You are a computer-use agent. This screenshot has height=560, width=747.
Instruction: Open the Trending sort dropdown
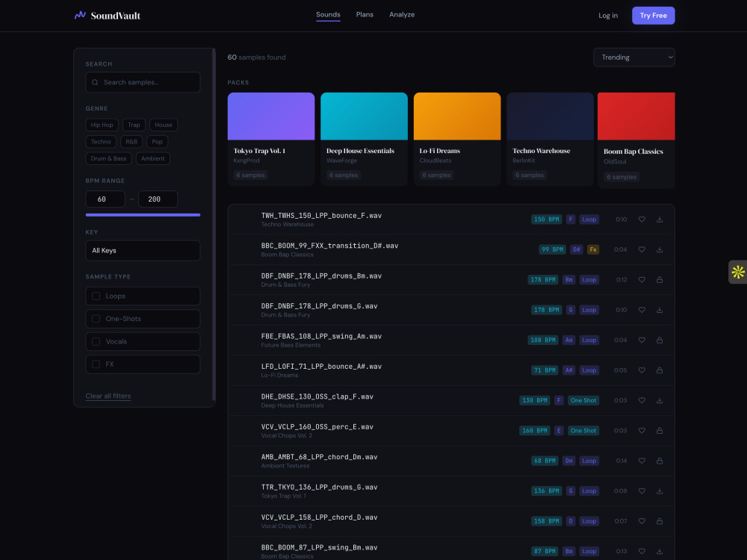634,57
